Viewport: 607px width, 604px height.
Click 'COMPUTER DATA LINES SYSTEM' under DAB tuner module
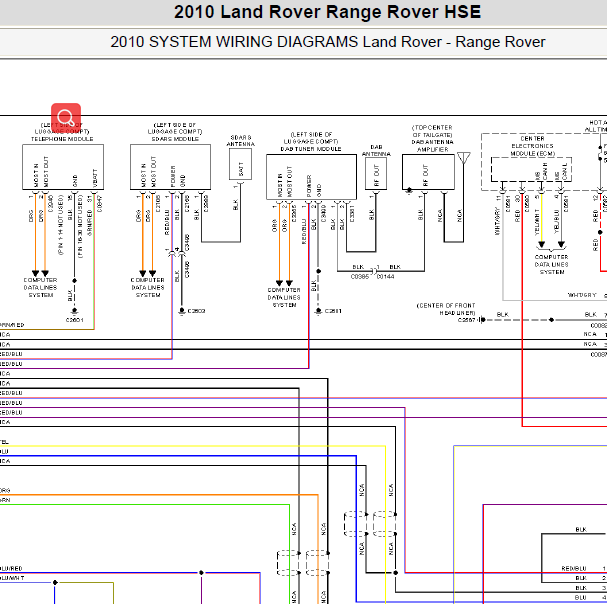284,297
